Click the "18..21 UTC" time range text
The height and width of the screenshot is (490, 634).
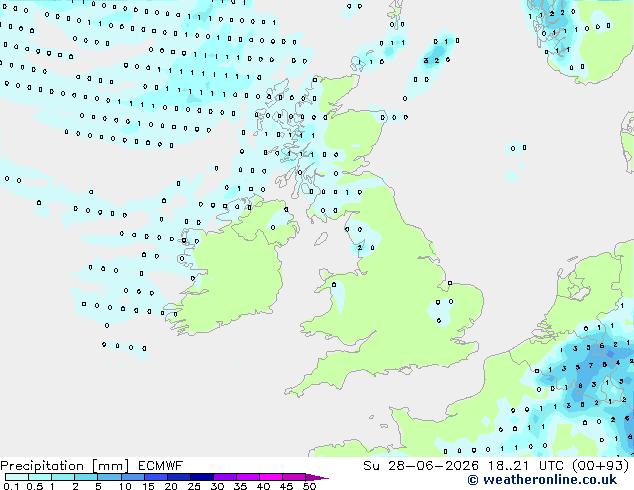[x=524, y=466]
